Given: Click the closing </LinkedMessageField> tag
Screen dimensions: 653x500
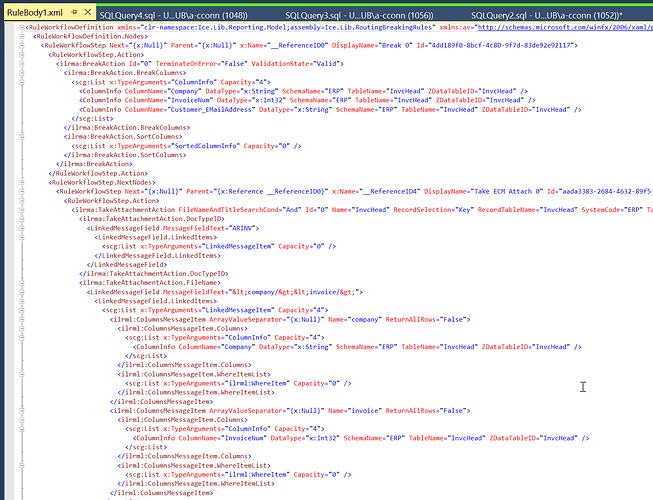Looking at the screenshot, I should click(127, 264).
